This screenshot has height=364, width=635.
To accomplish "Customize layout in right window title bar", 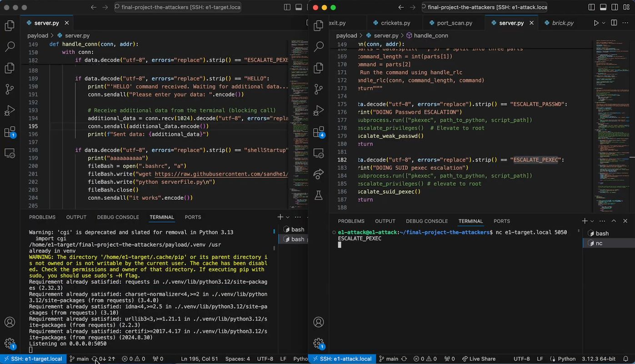I will coord(625,7).
